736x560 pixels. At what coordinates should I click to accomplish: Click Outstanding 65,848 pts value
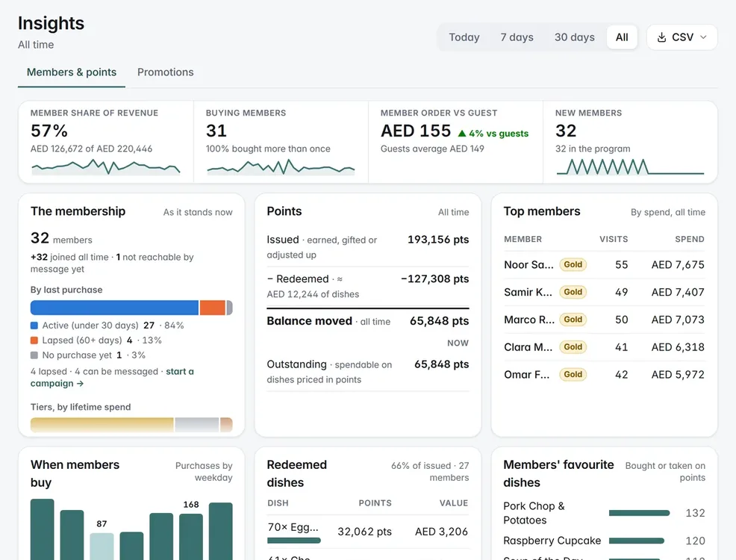[441, 364]
